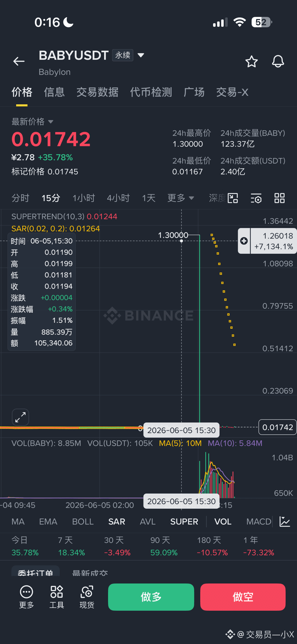The height and width of the screenshot is (644, 297).
Task: Open the 交易数据 tab
Action: pyautogui.click(x=97, y=92)
